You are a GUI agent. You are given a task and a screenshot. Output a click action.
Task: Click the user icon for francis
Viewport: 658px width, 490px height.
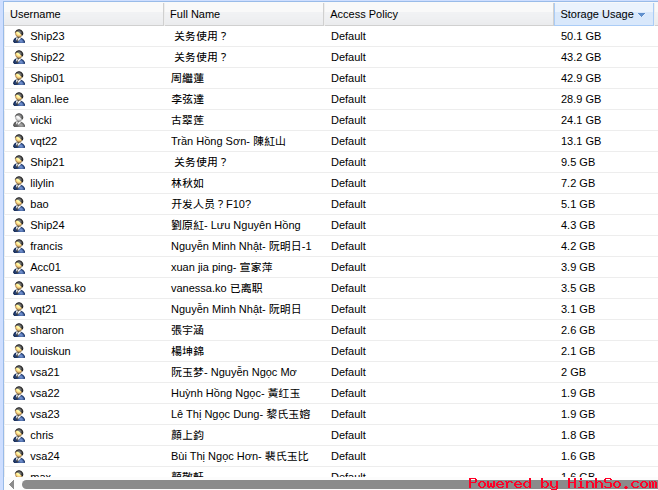(x=19, y=246)
